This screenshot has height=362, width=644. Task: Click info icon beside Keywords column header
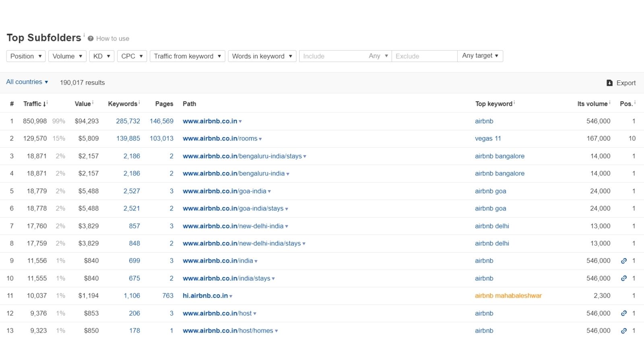(139, 102)
